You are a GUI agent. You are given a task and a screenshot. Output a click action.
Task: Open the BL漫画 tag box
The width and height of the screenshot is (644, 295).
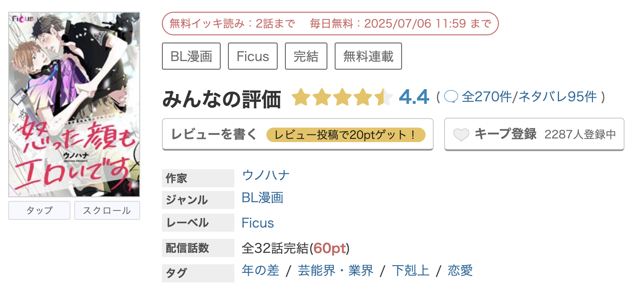click(x=191, y=57)
